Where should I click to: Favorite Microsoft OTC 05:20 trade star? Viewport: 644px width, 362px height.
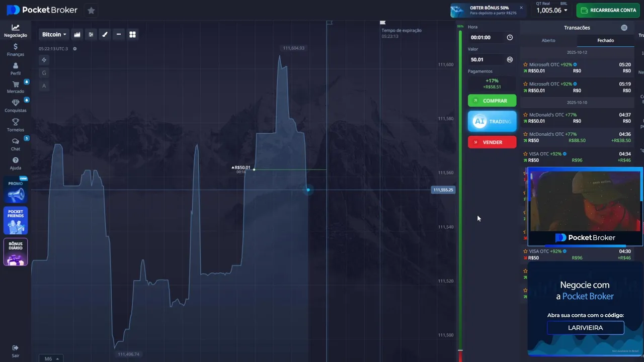click(x=525, y=64)
